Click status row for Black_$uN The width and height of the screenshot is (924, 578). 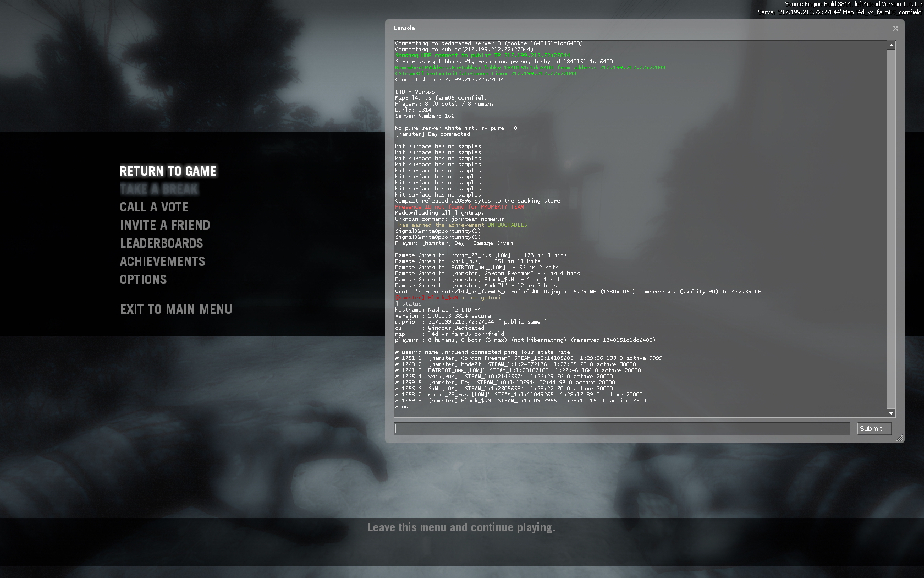[520, 401]
